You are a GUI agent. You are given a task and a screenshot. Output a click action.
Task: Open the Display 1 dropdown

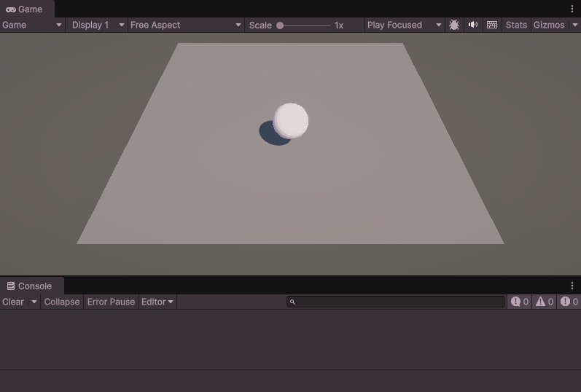97,26
